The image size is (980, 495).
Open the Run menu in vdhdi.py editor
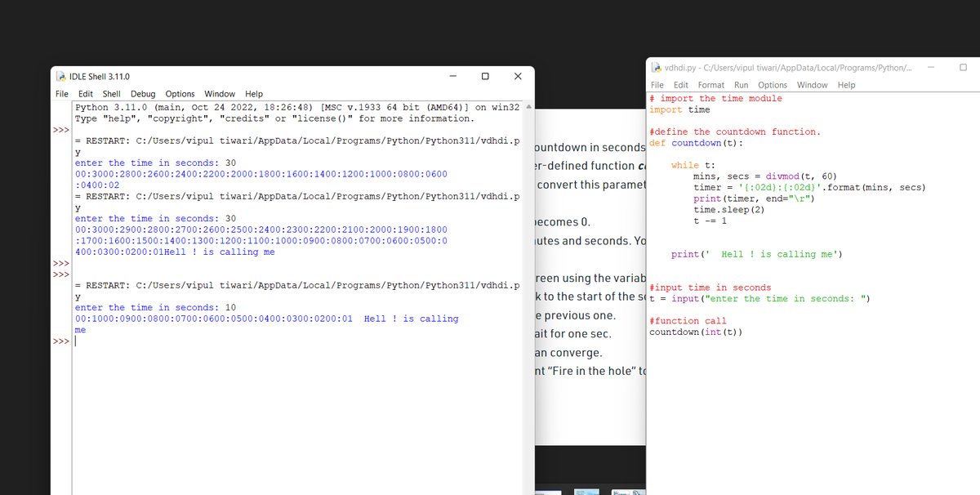[x=742, y=85]
